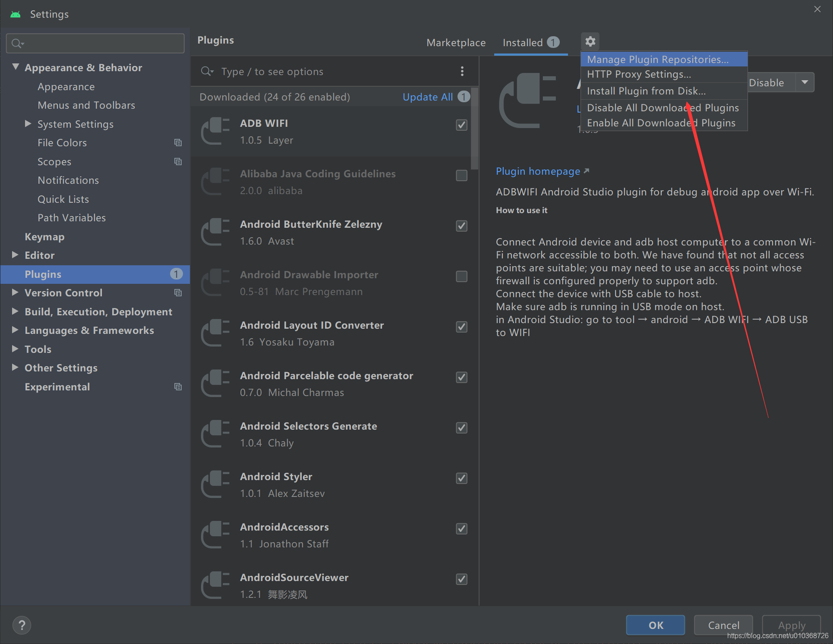This screenshot has height=644, width=833.
Task: Uncheck the AndroidAccessors checkbox
Action: point(461,529)
